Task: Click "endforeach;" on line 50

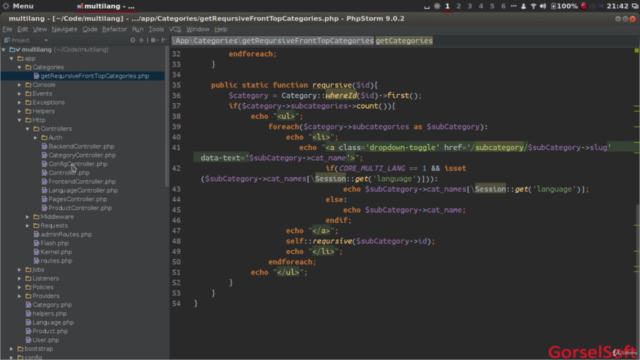Action: (292, 262)
